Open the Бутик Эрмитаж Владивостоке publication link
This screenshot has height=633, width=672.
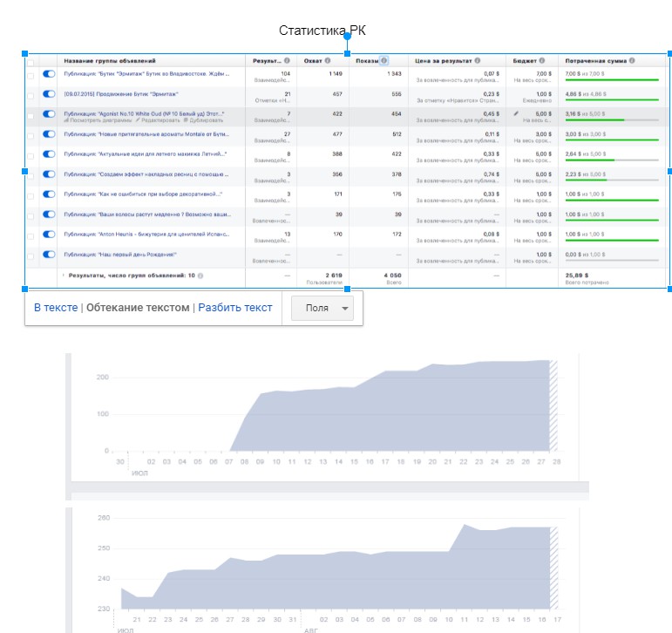146,74
